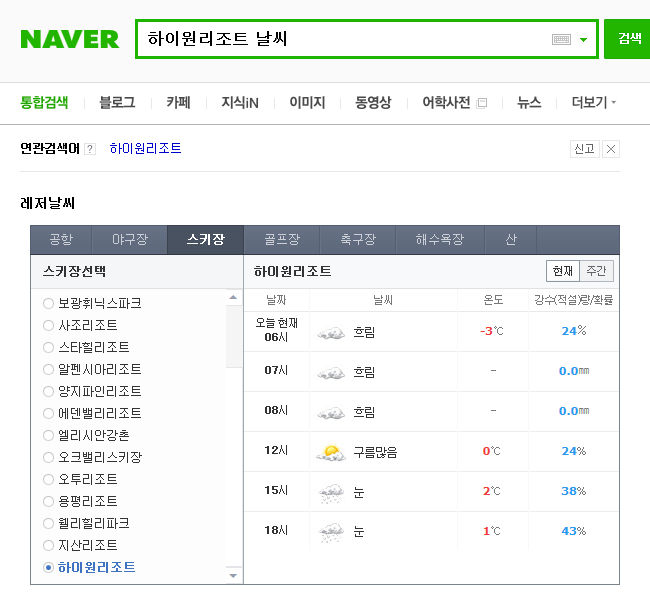This screenshot has width=650, height=596.
Task: Click the cloudy weather icon for 07시
Action: click(x=331, y=373)
